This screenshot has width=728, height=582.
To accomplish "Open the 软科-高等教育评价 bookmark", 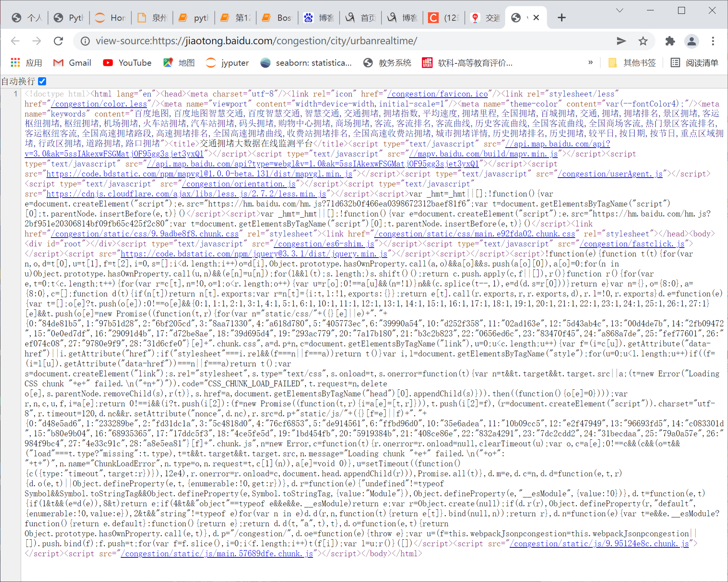I will point(467,63).
